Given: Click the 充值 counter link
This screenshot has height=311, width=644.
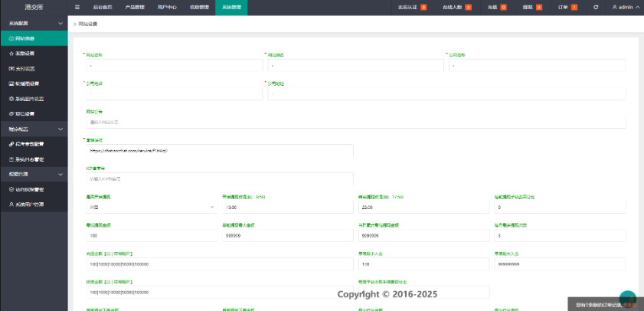Looking at the screenshot, I should click(497, 8).
